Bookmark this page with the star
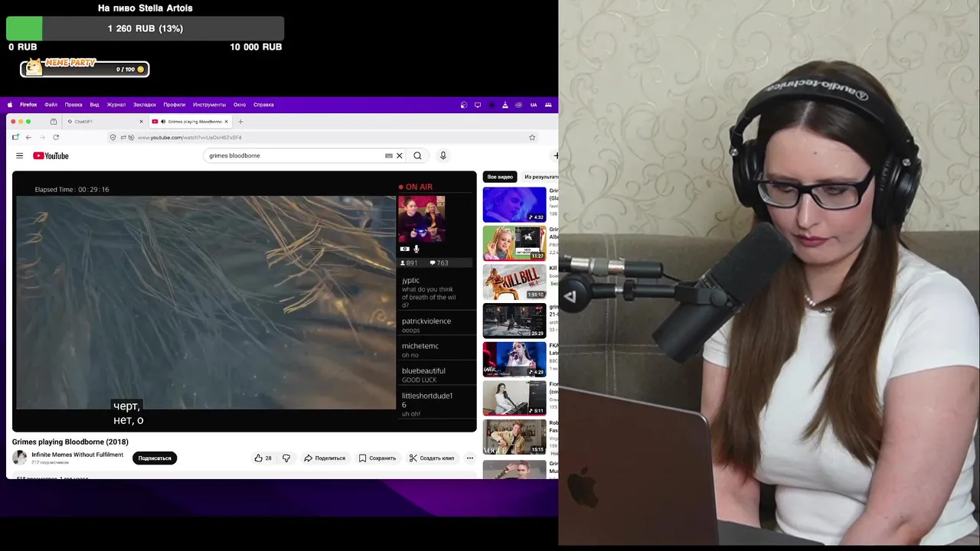This screenshot has width=980, height=551. tap(532, 137)
